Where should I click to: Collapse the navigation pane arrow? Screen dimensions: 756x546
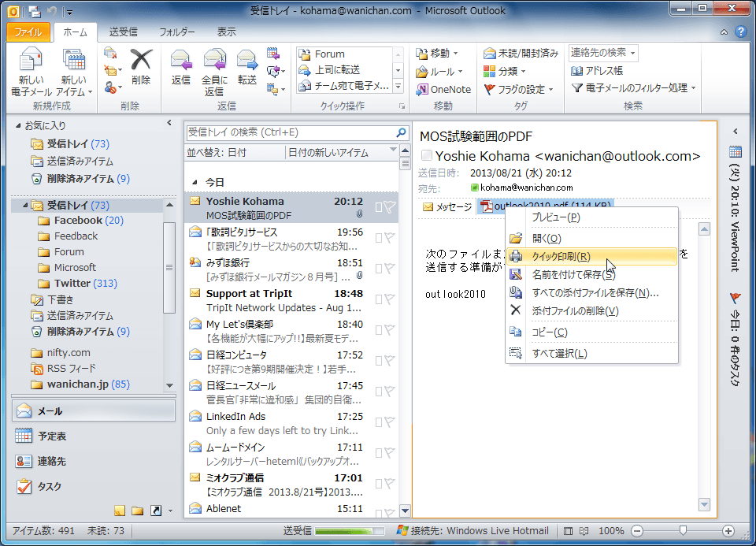(169, 123)
